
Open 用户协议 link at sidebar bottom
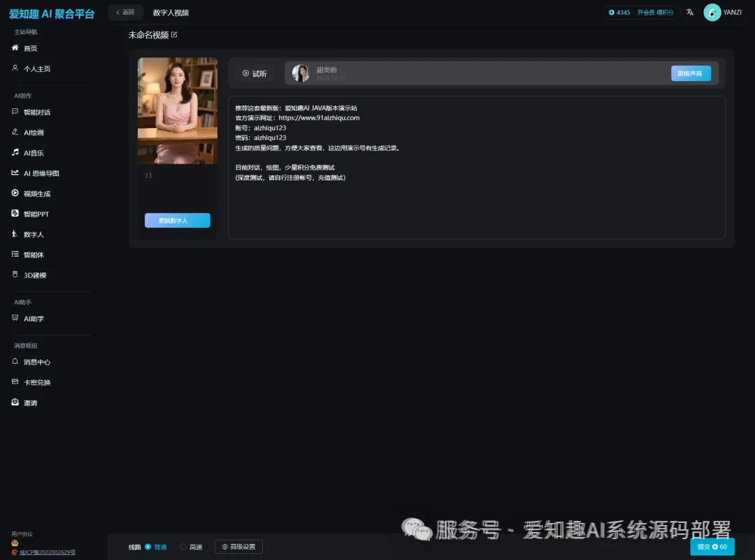pos(22,534)
